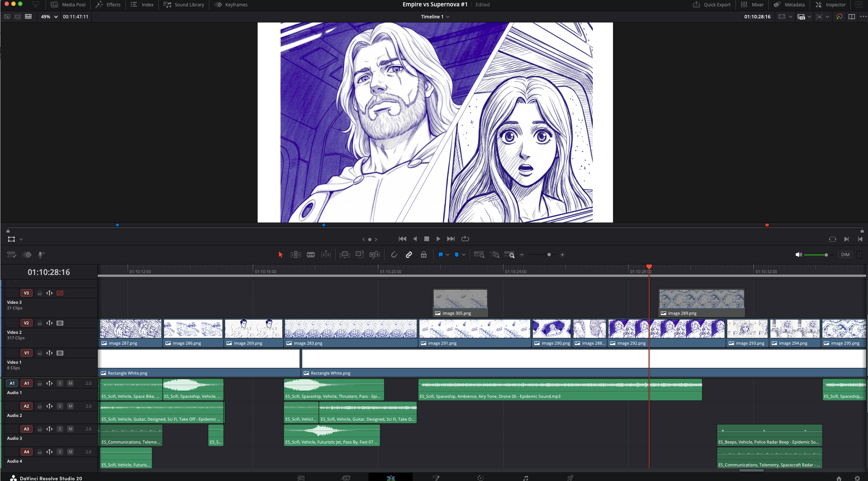Click dual viewer split-screen icon
Image resolution: width=868 pixels, height=481 pixels.
pyautogui.click(x=852, y=16)
